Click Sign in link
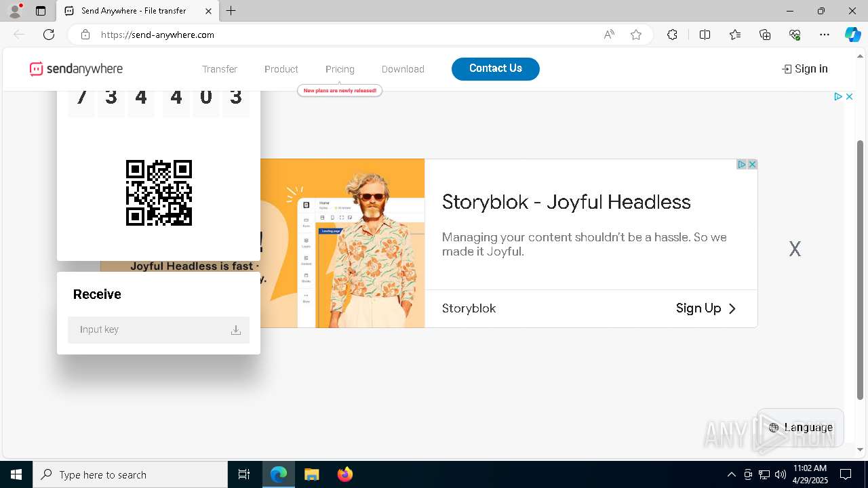 805,69
